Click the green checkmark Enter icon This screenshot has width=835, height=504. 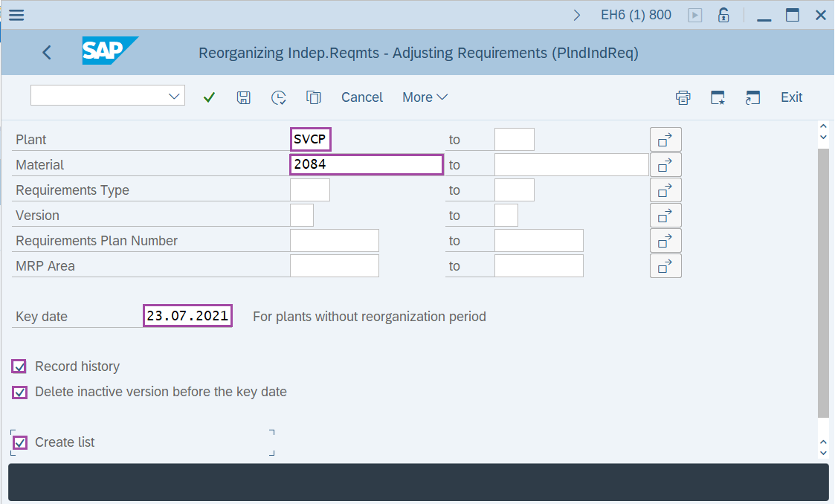coord(209,97)
